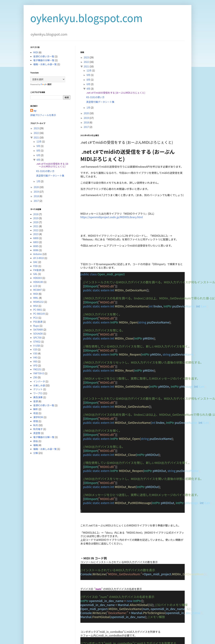215x644 pixels.
Task: Open 真空管付属データシート集 in sidebar archive
Action: [50, 176]
